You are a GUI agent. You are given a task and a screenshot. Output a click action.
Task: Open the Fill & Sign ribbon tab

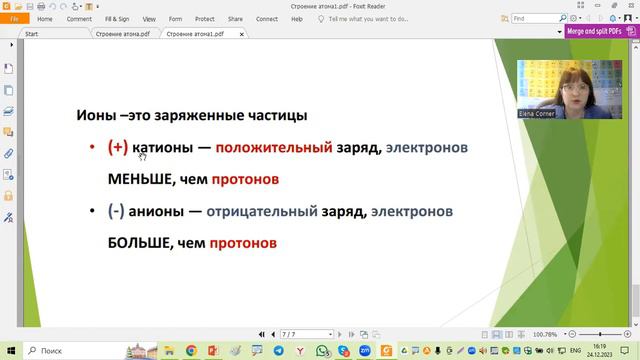[x=117, y=19]
